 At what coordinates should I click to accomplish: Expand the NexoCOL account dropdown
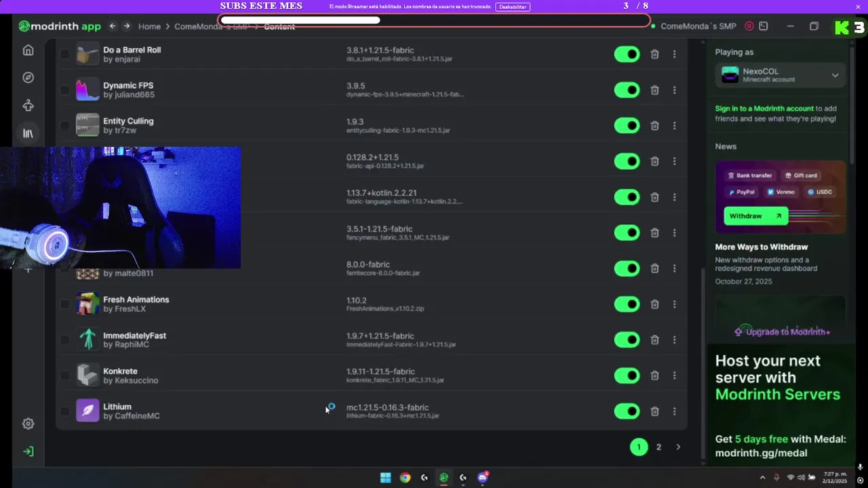point(781,75)
